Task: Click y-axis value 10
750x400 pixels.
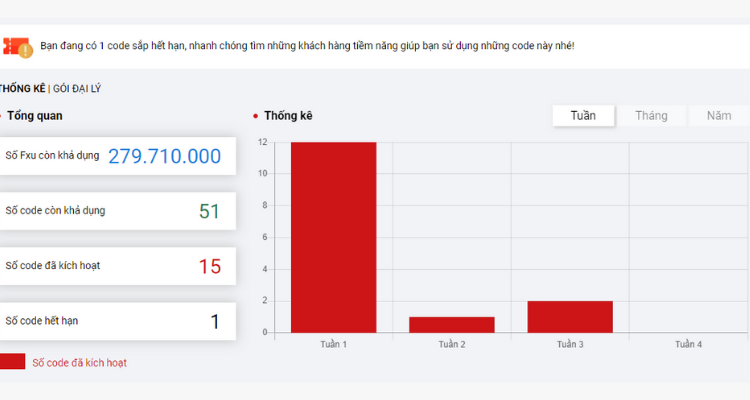Action: [x=263, y=174]
